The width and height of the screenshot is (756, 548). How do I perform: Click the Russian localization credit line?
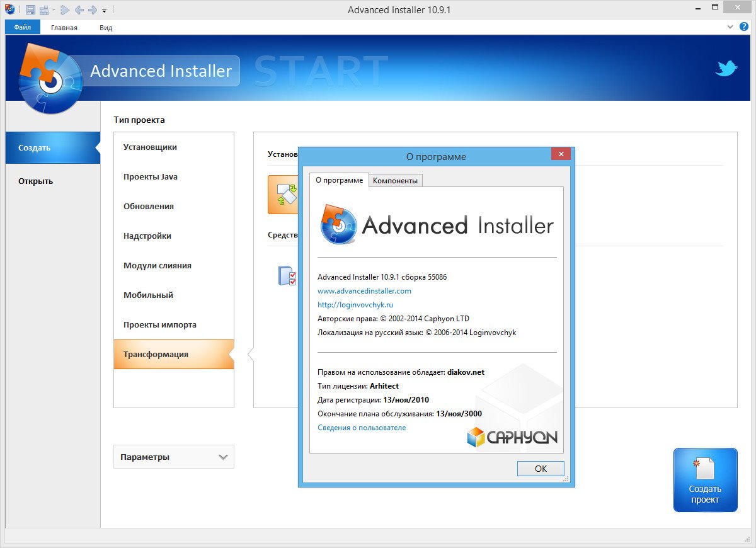coord(416,333)
